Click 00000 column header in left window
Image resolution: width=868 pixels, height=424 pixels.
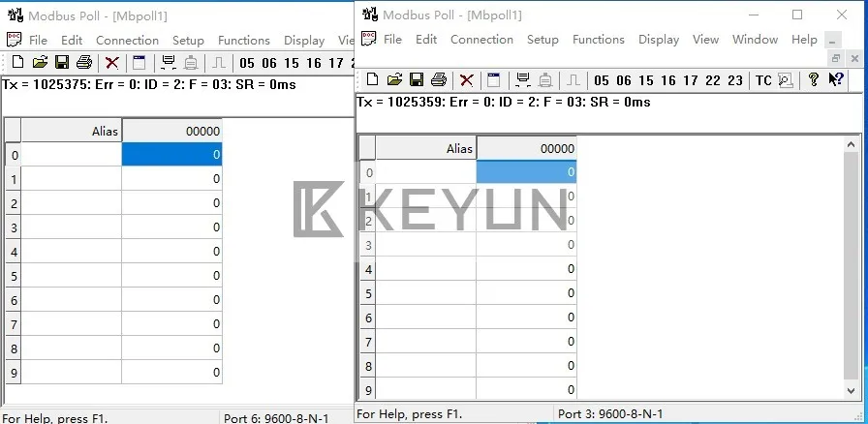171,132
